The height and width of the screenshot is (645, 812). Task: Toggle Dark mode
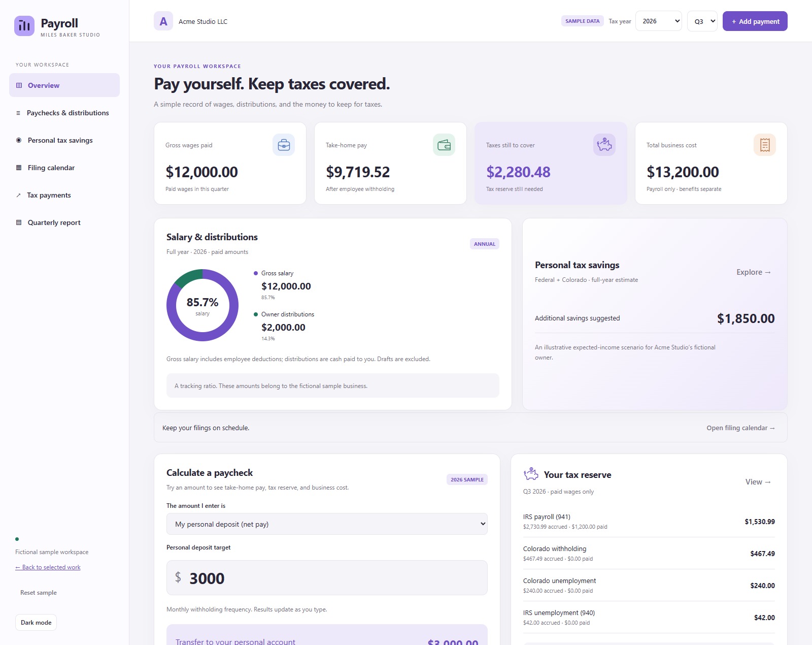click(36, 623)
